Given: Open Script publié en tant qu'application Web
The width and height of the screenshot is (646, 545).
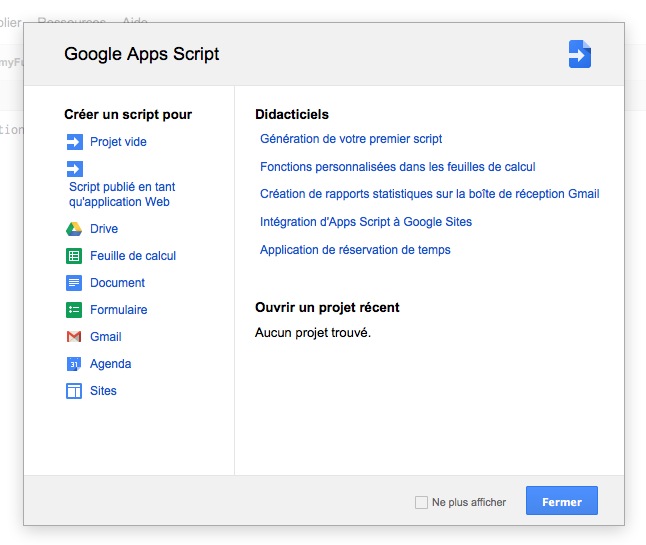Looking at the screenshot, I should (x=122, y=194).
